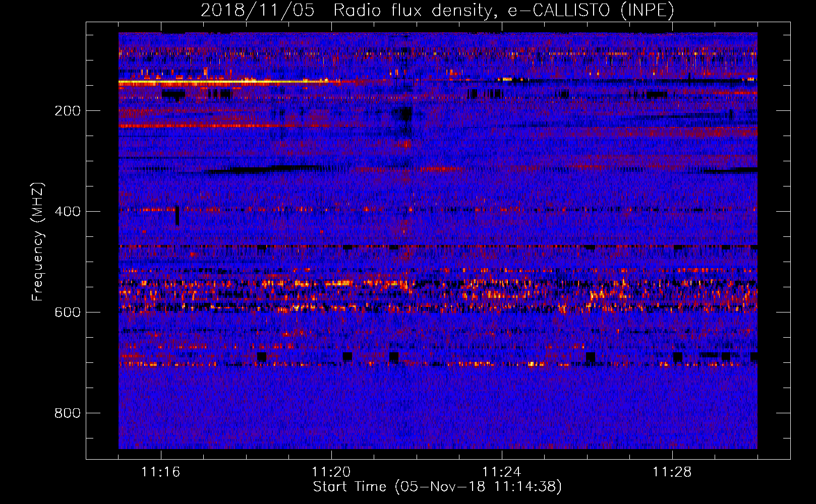Click the 11:24 time tick label
Image resolution: width=816 pixels, height=504 pixels.
point(502,472)
